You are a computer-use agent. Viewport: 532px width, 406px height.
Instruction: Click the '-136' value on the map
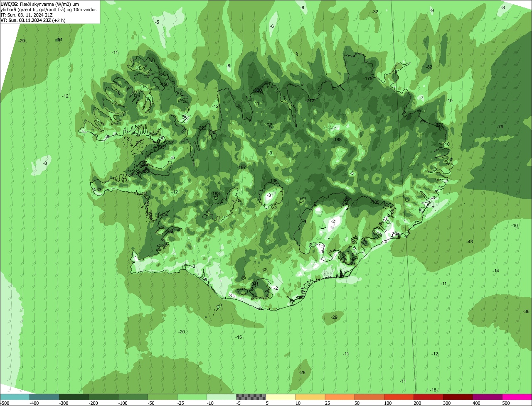pyautogui.click(x=273, y=181)
